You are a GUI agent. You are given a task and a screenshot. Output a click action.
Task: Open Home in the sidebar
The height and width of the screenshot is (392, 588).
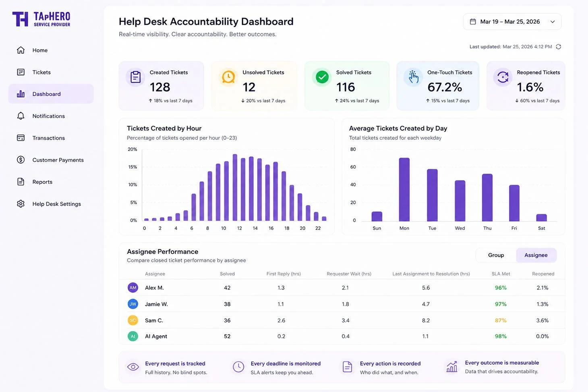pos(51,50)
